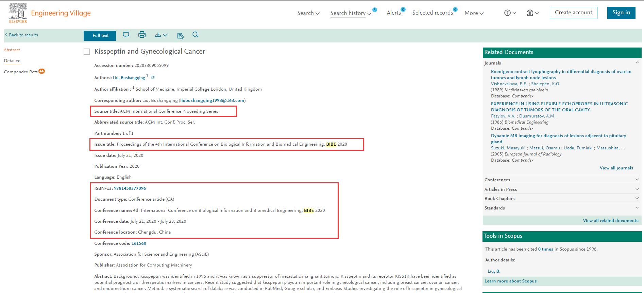Viewport: 644px width, 293px height.
Task: Open the download icon dropdown
Action: click(161, 35)
